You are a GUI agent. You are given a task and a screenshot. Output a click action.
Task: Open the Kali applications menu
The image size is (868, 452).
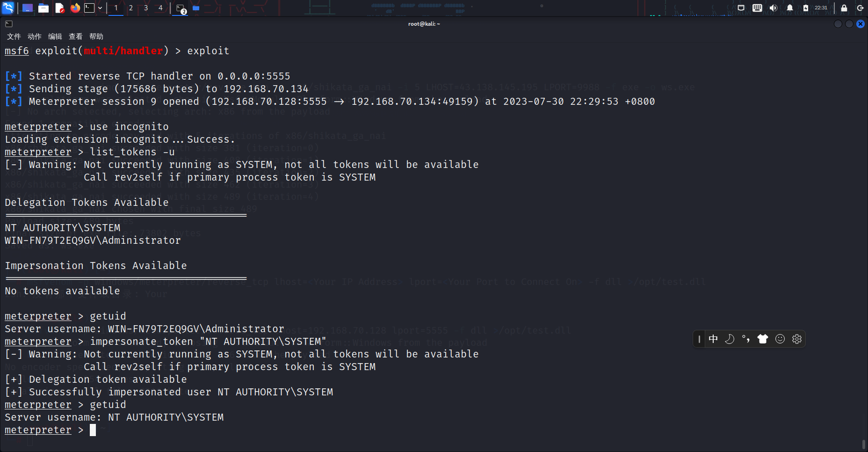click(x=8, y=8)
